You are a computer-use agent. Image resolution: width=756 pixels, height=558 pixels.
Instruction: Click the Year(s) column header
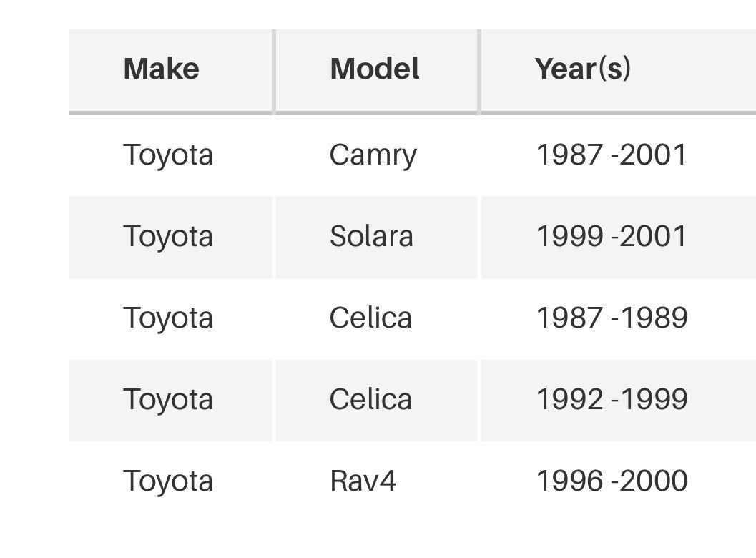[x=582, y=69]
